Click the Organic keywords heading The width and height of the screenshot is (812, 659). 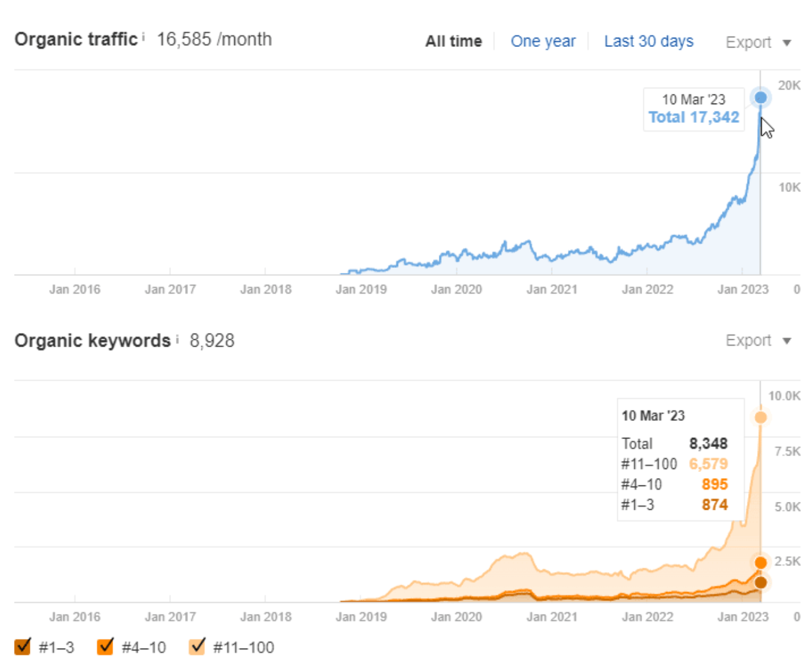pos(93,340)
